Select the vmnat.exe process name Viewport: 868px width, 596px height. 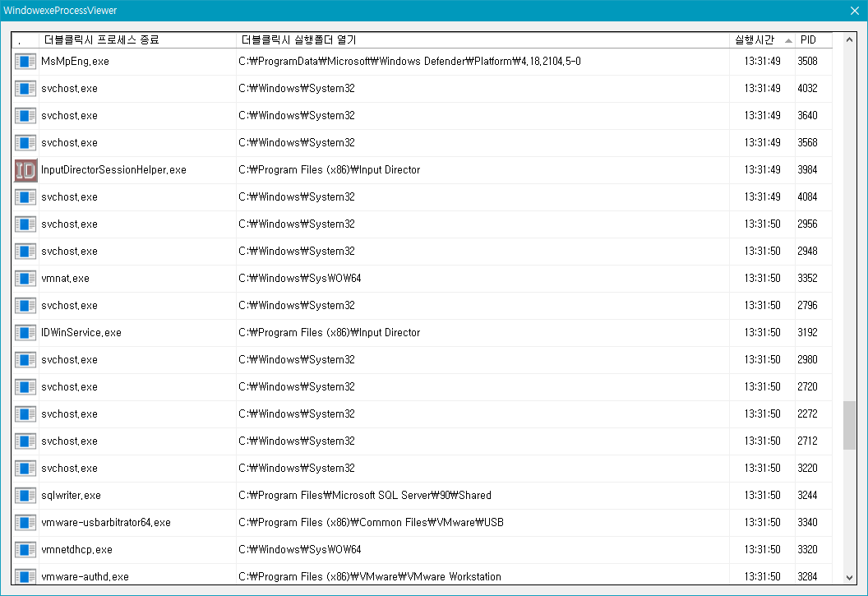(65, 279)
